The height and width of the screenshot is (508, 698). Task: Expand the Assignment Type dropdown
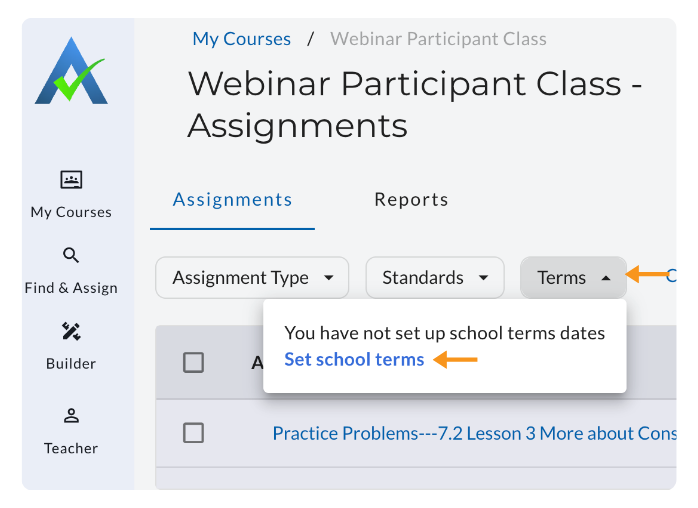coord(252,278)
